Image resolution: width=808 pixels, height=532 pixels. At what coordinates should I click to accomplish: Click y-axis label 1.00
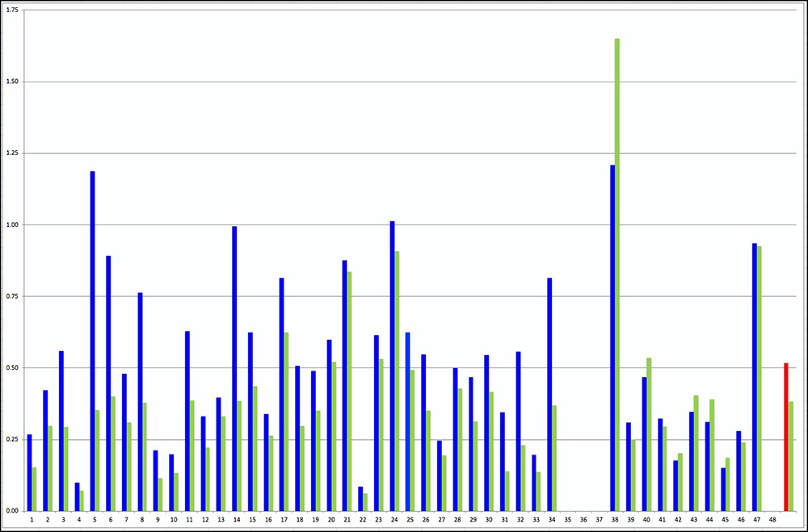click(13, 225)
